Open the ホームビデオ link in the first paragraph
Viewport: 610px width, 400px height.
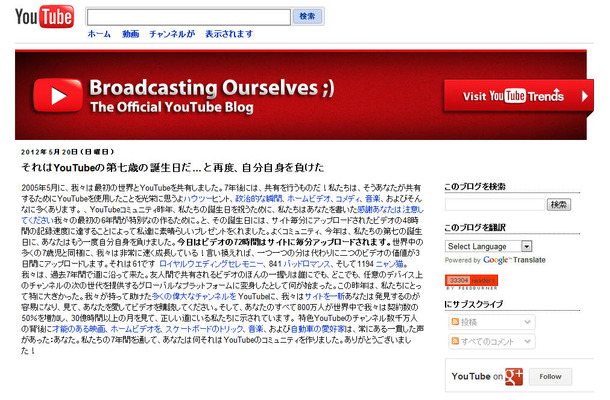pos(309,199)
